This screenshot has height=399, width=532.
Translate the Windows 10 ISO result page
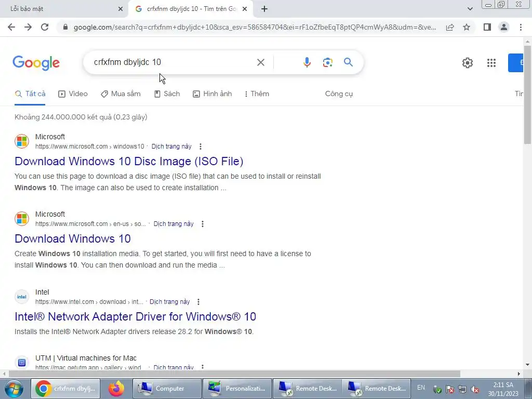[171, 147]
